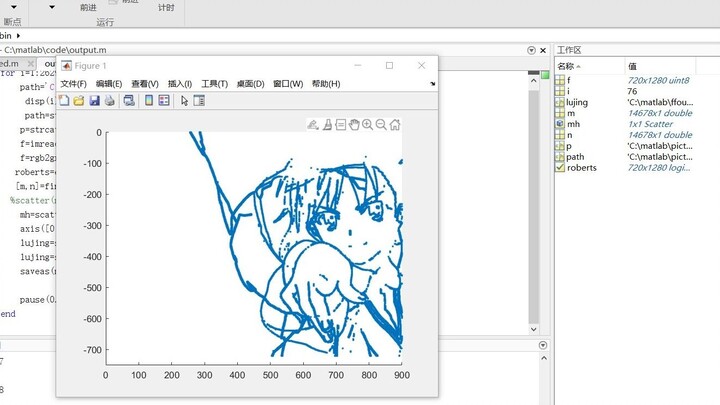Viewport: 720px width, 405px height.
Task: Click the command window scroll up arrow
Action: coord(544,358)
